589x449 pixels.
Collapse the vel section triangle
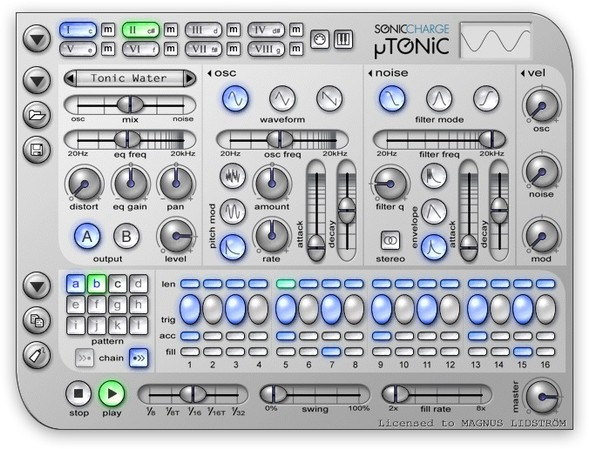point(523,73)
